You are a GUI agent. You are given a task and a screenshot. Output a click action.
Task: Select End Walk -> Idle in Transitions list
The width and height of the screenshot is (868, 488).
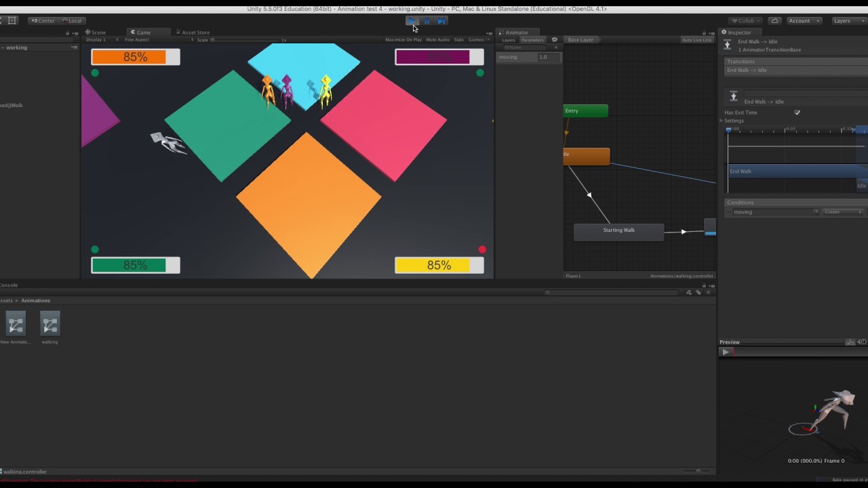(x=795, y=70)
